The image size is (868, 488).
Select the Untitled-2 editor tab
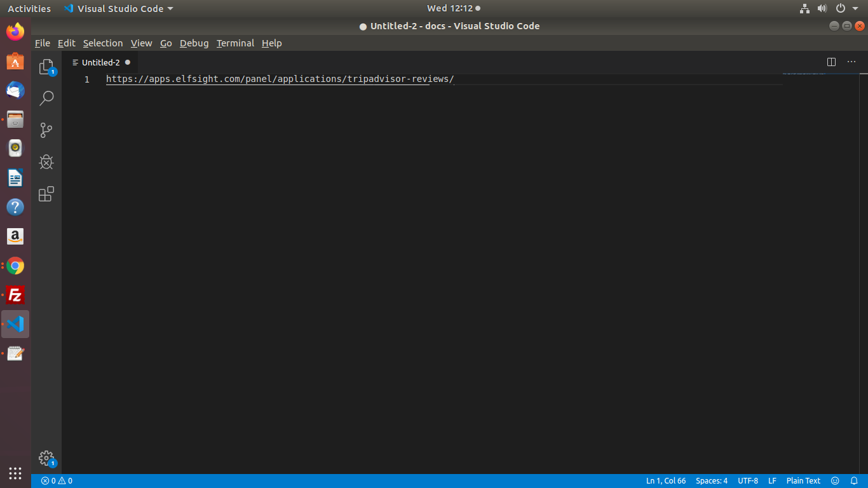pyautogui.click(x=100, y=62)
